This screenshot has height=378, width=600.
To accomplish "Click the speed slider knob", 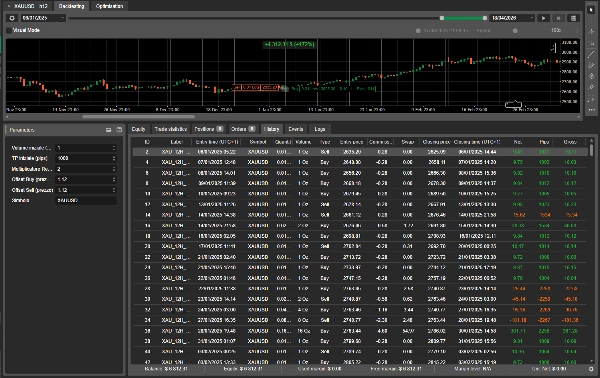I will (x=515, y=31).
